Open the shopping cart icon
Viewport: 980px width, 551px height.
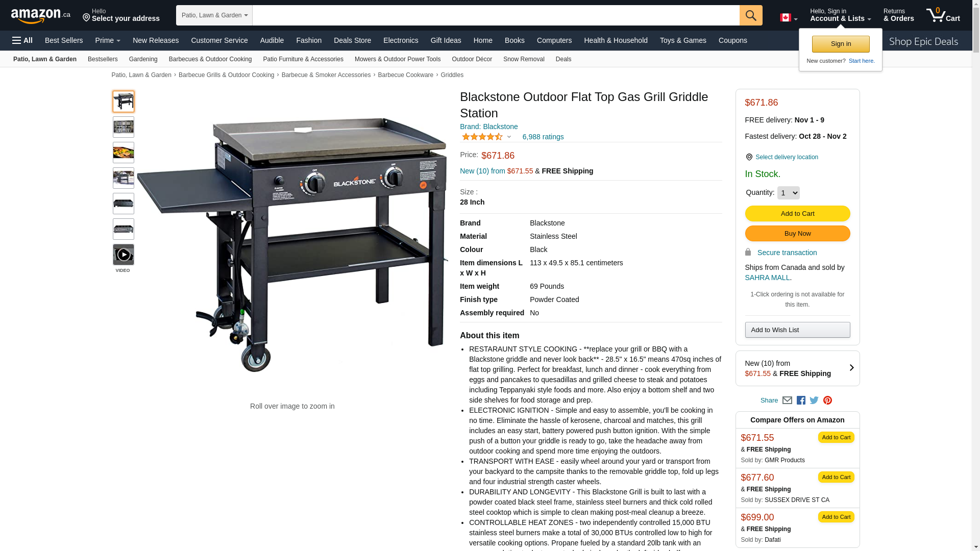coord(943,15)
